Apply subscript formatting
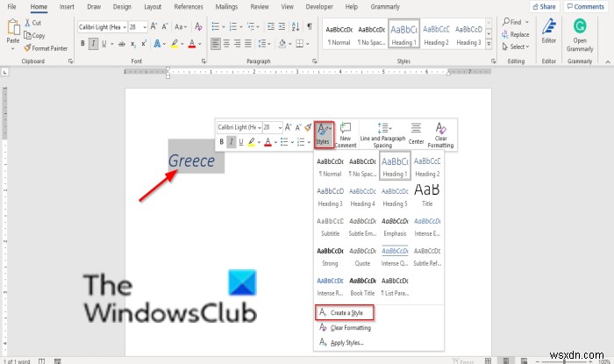 [x=133, y=44]
